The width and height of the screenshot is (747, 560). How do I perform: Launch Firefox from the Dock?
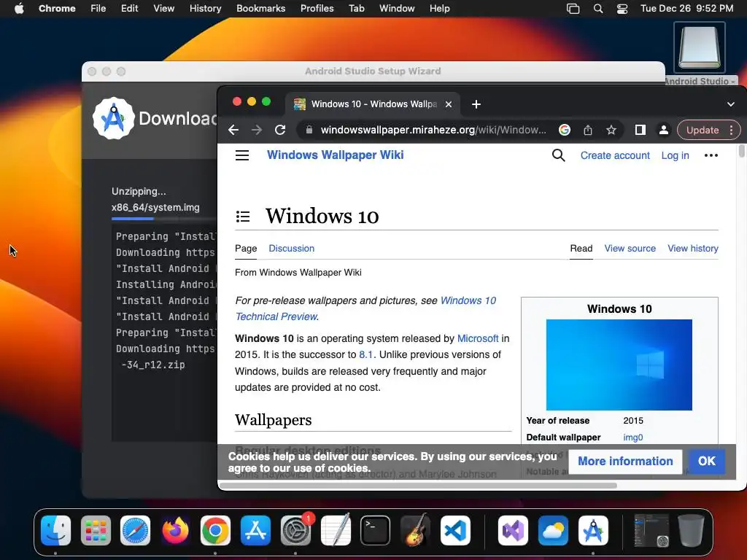pos(175,531)
